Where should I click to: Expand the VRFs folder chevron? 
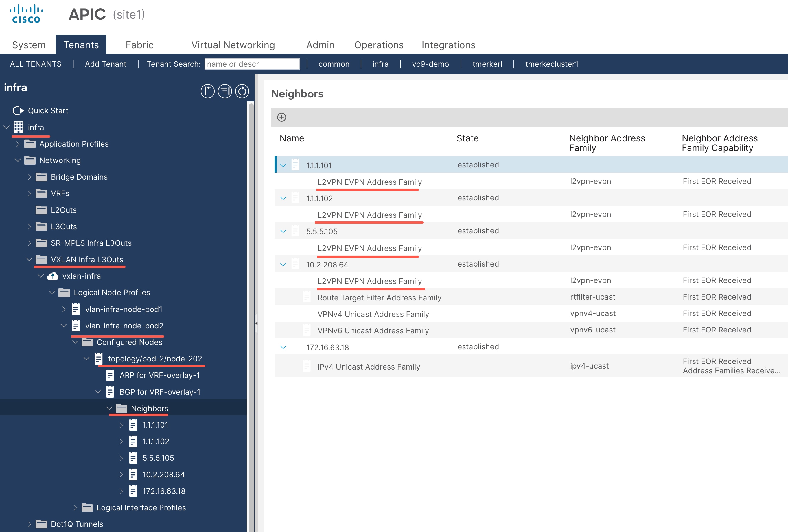(x=30, y=193)
